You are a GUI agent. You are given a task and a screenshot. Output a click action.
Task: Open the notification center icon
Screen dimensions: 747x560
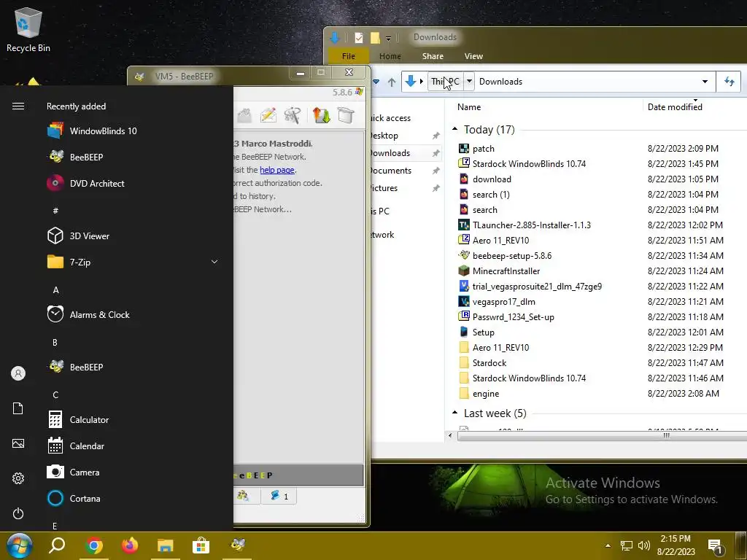pos(715,546)
